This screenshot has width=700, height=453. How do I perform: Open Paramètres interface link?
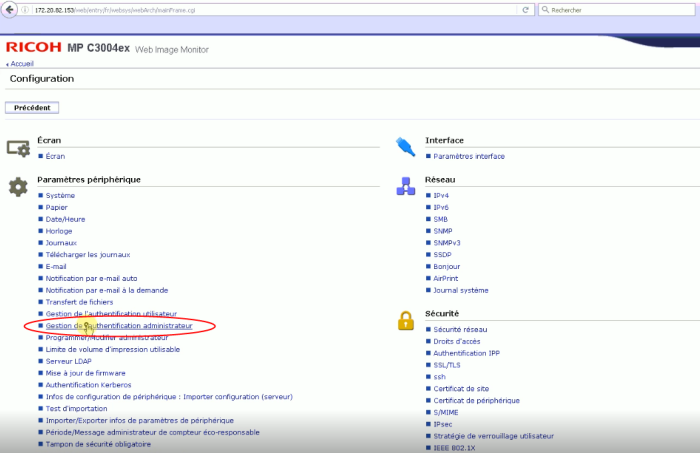[469, 156]
